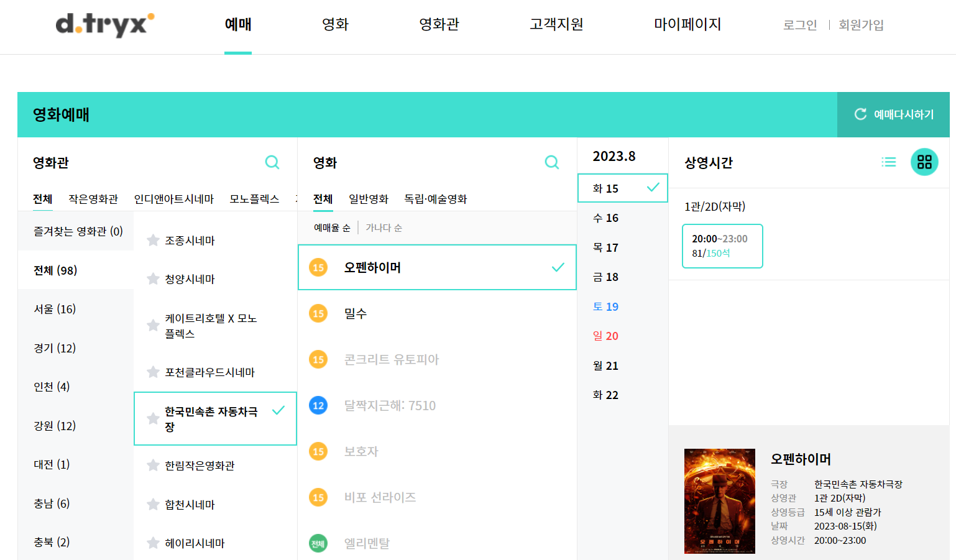Screen dimensions: 956x560
Task: Deselect the checked date 화 15
Action: [x=622, y=188]
